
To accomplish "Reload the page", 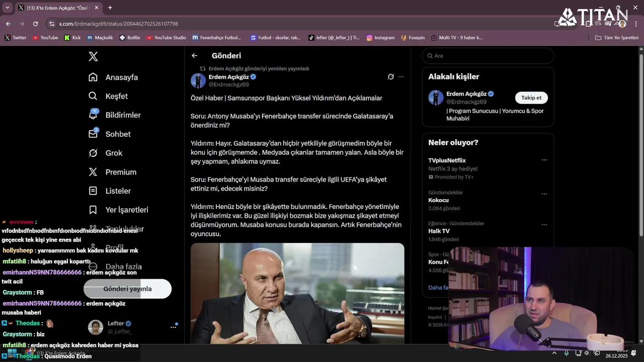I will pyautogui.click(x=35, y=24).
